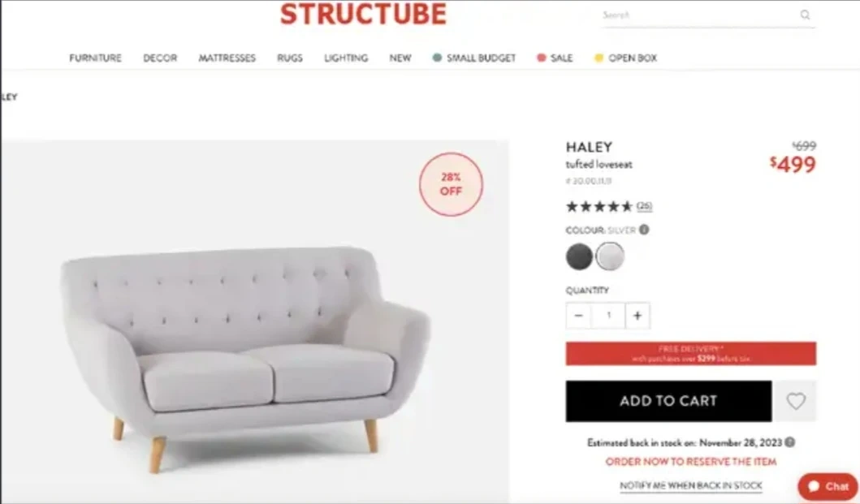Select the silver colour swatch
The height and width of the screenshot is (504, 860).
610,256
